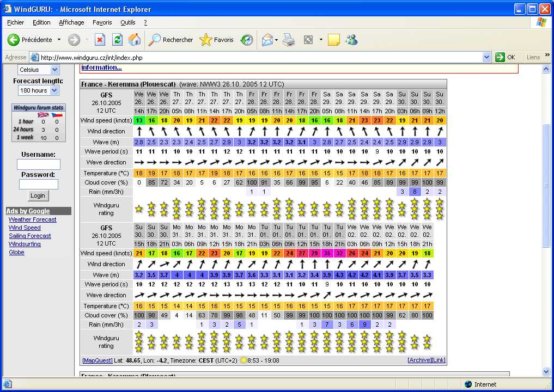
Task: Click the Login button
Action: pyautogui.click(x=38, y=195)
